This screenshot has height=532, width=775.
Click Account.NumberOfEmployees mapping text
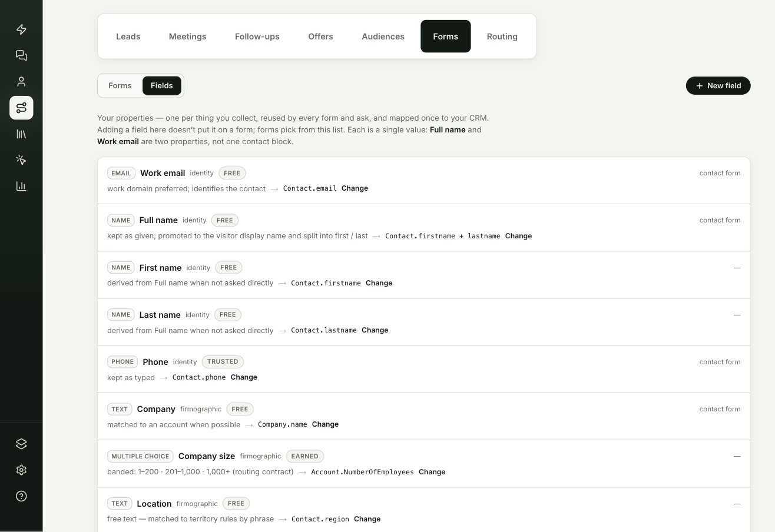coord(362,472)
